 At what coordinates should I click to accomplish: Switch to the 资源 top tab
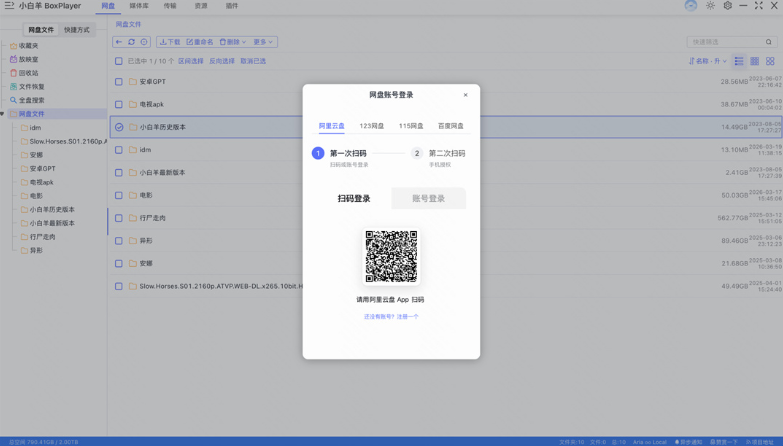coord(201,6)
